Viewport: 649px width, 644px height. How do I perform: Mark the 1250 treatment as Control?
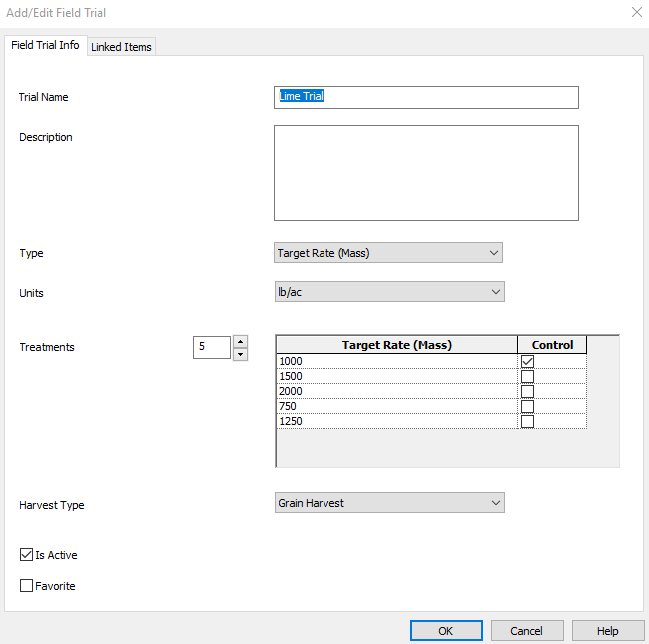pyautogui.click(x=527, y=421)
